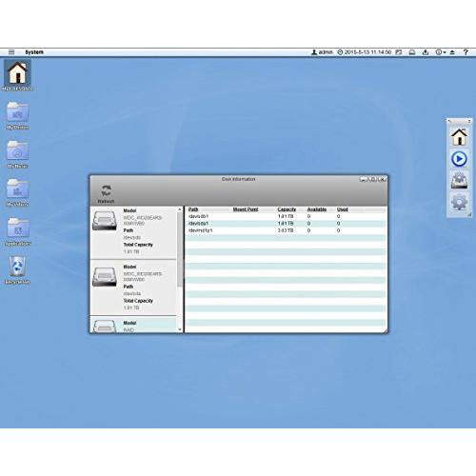Click the blue play icon in right dock
This screenshot has width=476, height=476.
(459, 159)
